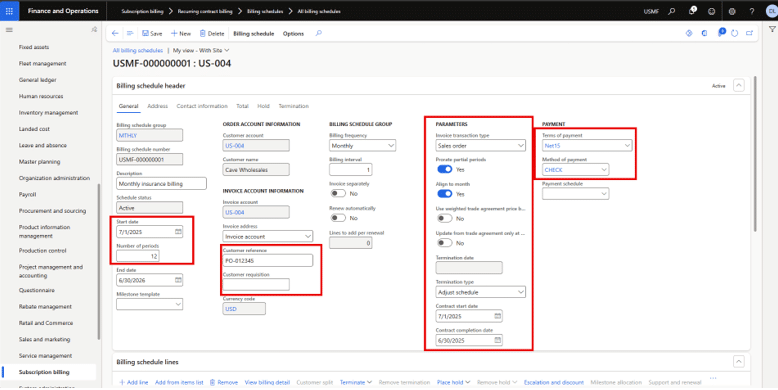The width and height of the screenshot is (778, 390).
Task: Open the My view - With Site selector
Action: click(x=201, y=50)
